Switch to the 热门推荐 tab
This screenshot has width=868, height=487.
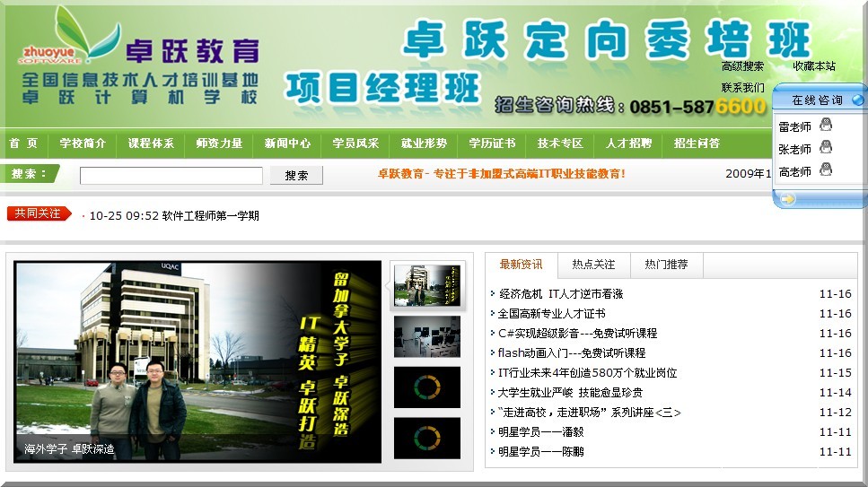coord(666,265)
